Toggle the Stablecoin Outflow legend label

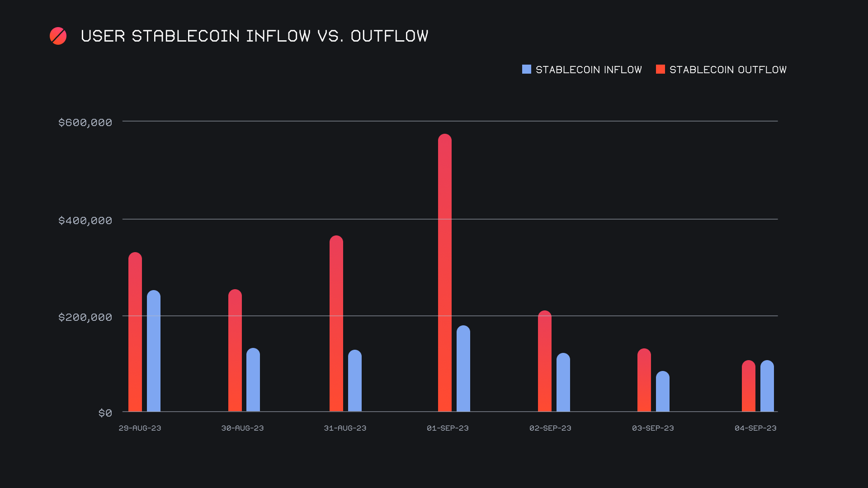(x=727, y=70)
